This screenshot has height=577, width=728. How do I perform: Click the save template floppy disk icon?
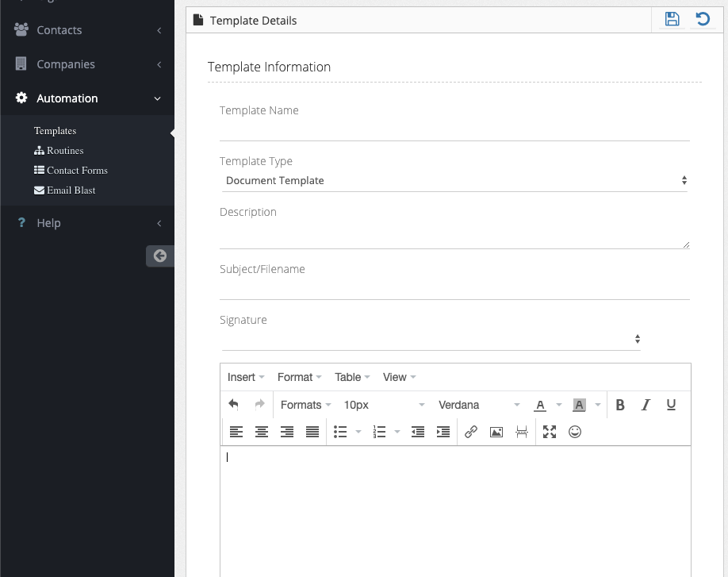pos(672,20)
